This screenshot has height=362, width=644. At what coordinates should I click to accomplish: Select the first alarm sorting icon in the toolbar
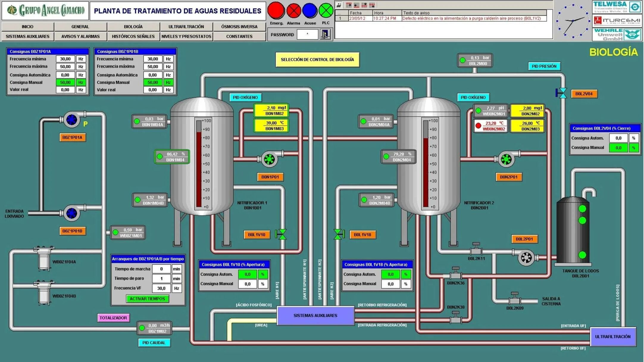point(349,5)
